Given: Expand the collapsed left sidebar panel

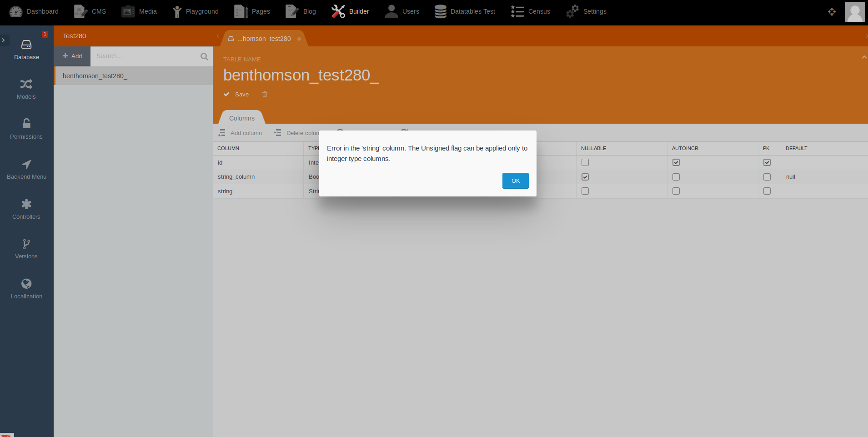Looking at the screenshot, I should (x=4, y=40).
